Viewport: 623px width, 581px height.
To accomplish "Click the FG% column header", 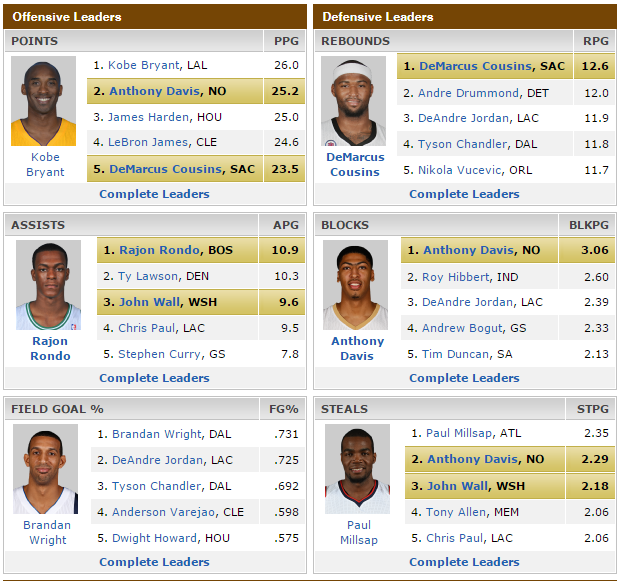I will click(x=284, y=409).
